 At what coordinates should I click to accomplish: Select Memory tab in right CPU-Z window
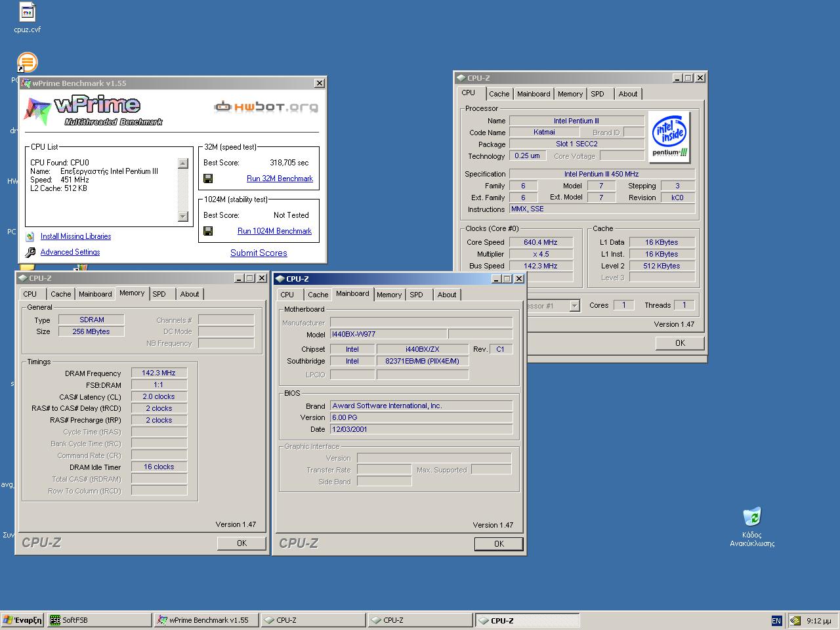click(570, 94)
